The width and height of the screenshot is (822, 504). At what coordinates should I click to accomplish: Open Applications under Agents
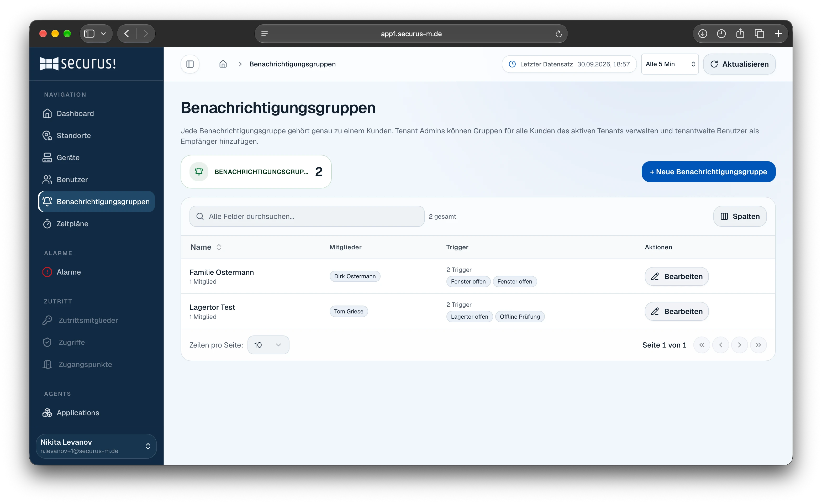pyautogui.click(x=96, y=413)
